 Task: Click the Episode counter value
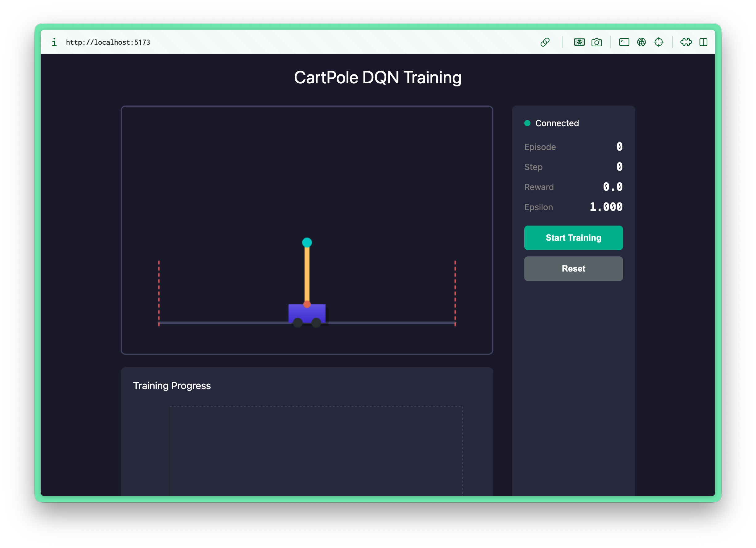click(x=619, y=147)
